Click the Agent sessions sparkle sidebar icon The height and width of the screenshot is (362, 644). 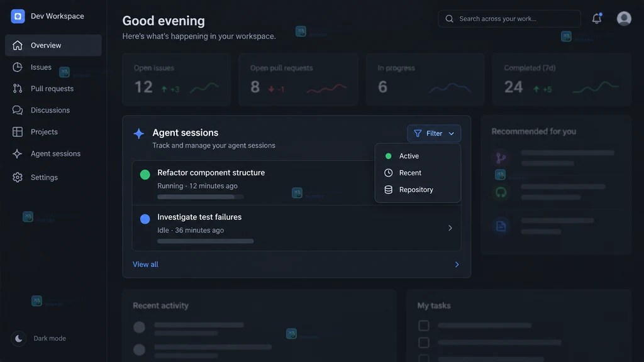(17, 153)
